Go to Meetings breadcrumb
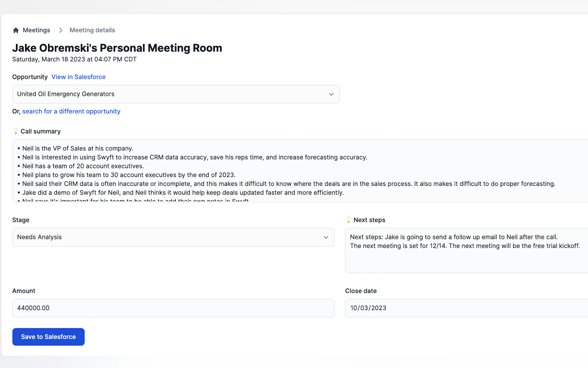 click(36, 30)
